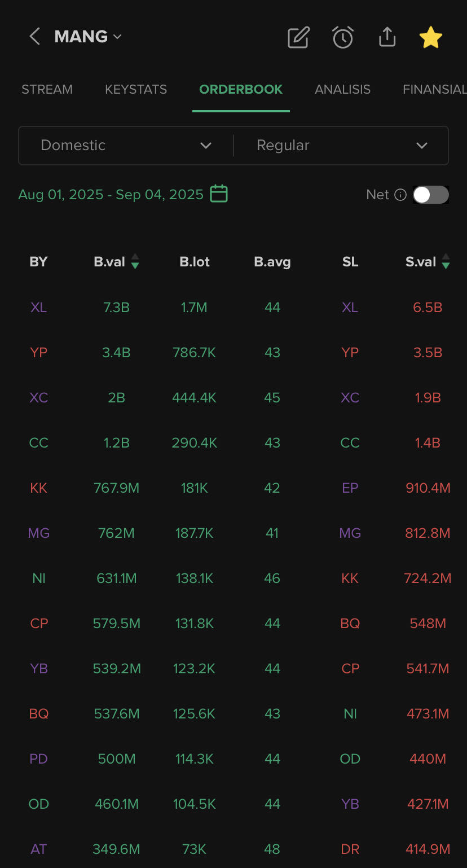The image size is (467, 868).
Task: Sort by the S.val arrows
Action: click(446, 261)
